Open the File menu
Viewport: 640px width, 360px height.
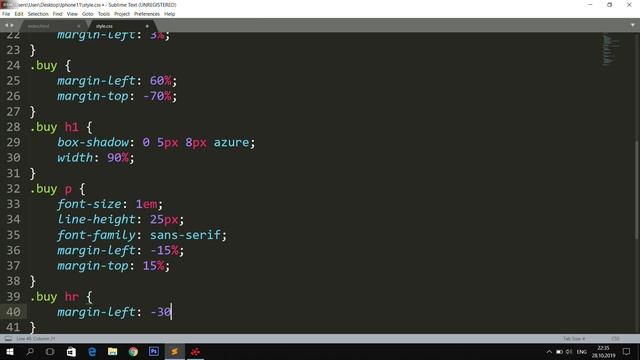pos(6,14)
